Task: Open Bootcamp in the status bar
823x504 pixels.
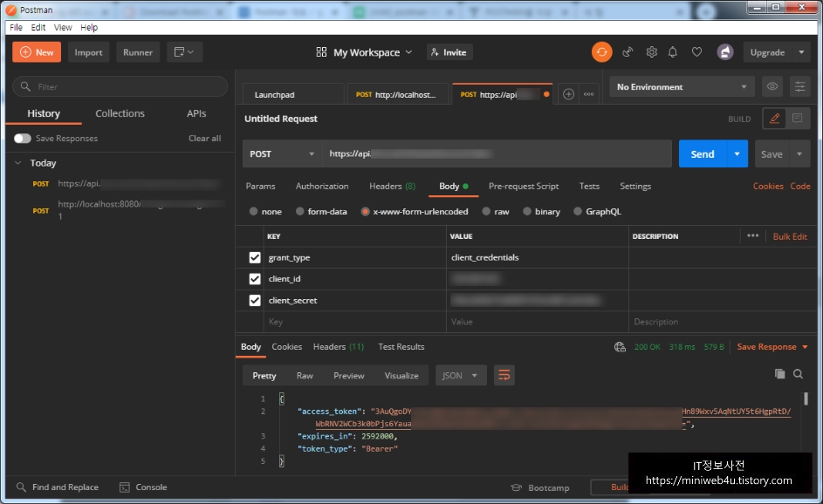Action: (540, 487)
